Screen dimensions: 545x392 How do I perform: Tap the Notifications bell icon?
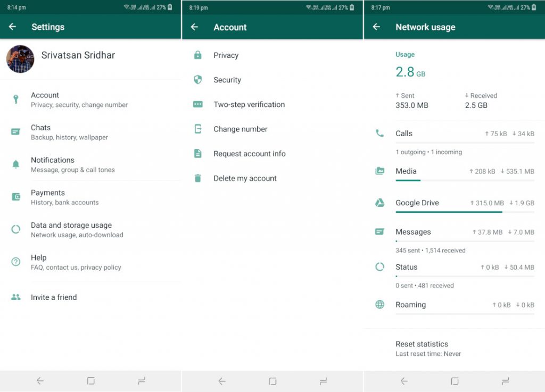[x=16, y=164]
